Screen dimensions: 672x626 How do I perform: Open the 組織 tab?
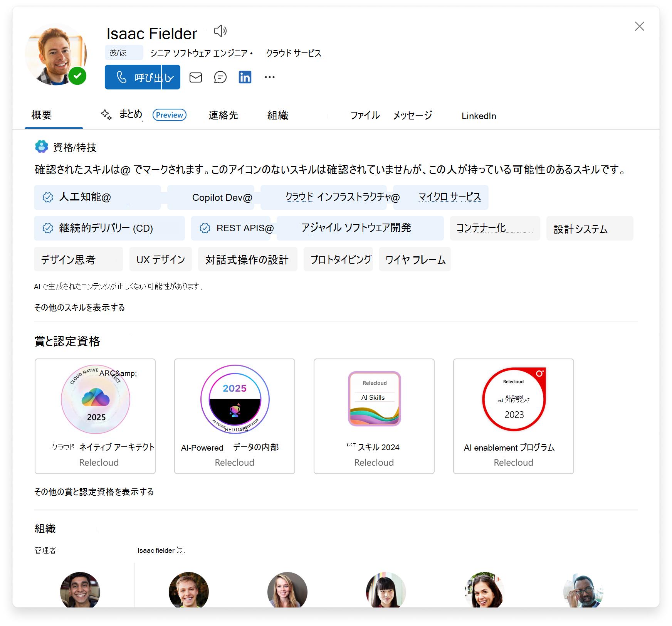coord(278,115)
